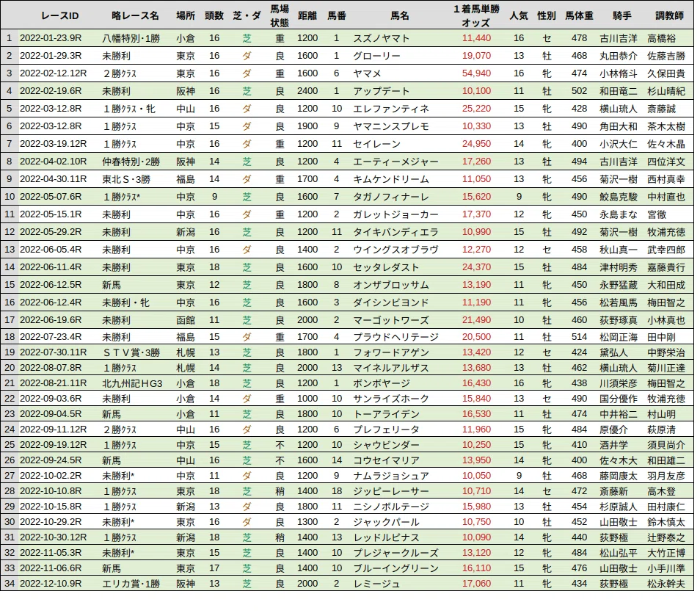
Task: Click the 1着馬単勝オッズ column header
Action: click(x=476, y=15)
